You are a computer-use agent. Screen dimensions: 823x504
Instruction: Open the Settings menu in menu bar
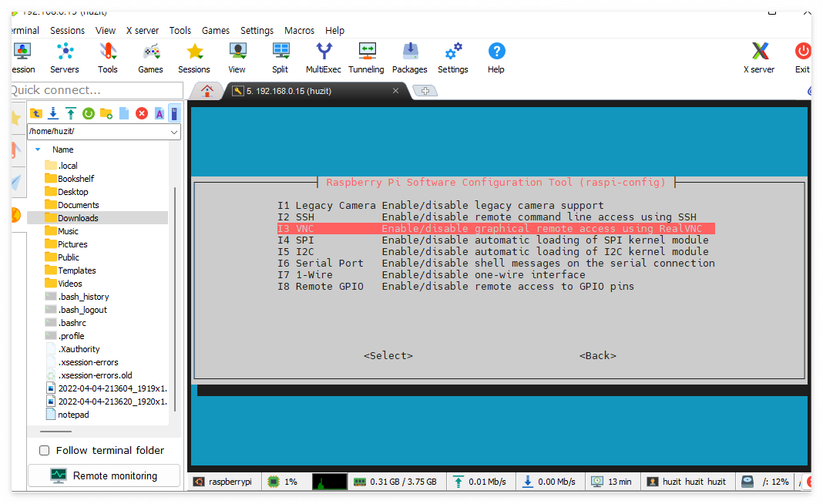pyautogui.click(x=257, y=31)
